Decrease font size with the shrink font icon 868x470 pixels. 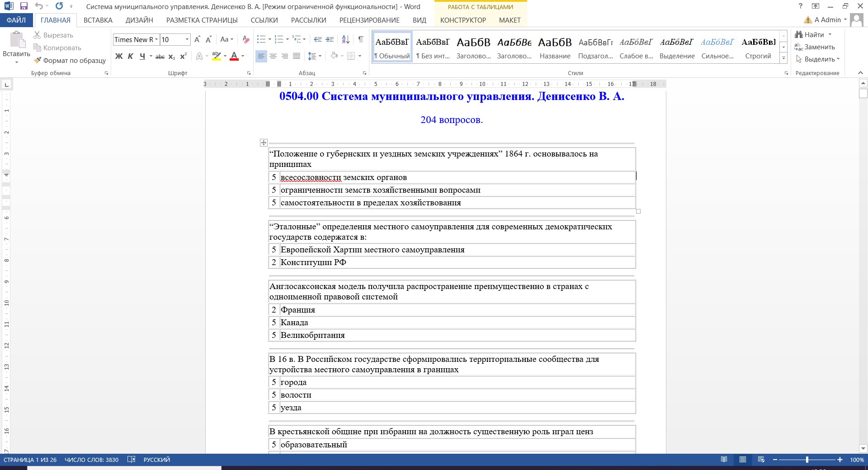pos(208,40)
